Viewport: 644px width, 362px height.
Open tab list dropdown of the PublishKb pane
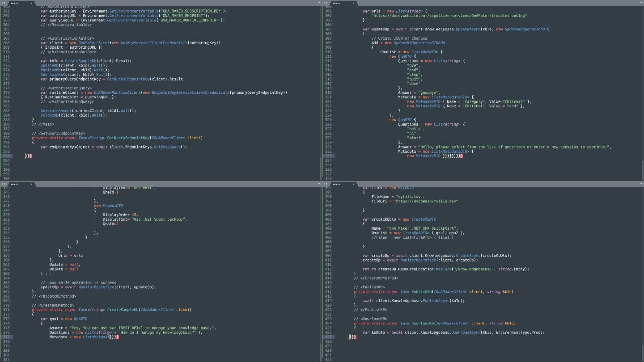coord(641,184)
